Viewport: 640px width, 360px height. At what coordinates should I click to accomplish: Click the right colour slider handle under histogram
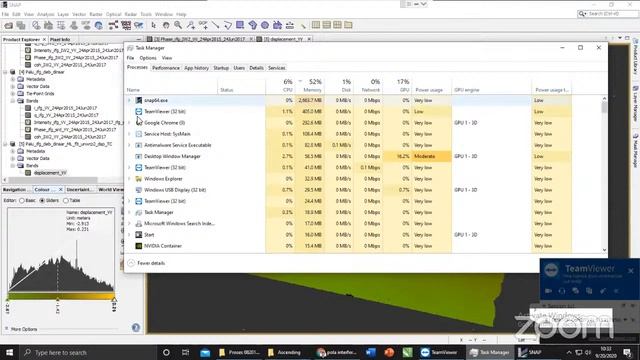[x=114, y=300]
